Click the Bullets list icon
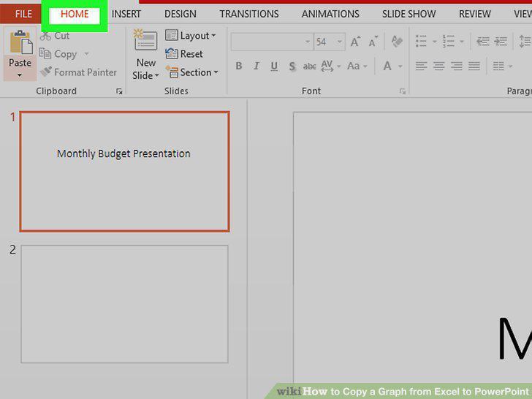The width and height of the screenshot is (532, 399). click(x=421, y=42)
